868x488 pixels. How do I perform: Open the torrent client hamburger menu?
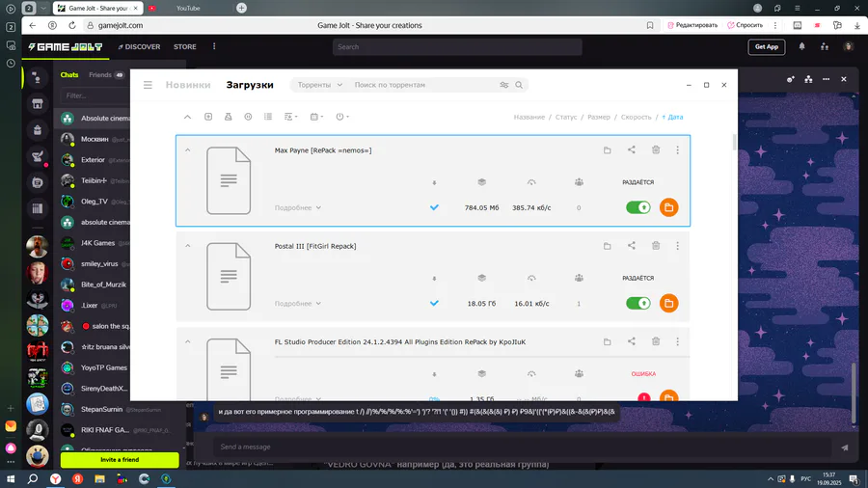click(x=148, y=85)
